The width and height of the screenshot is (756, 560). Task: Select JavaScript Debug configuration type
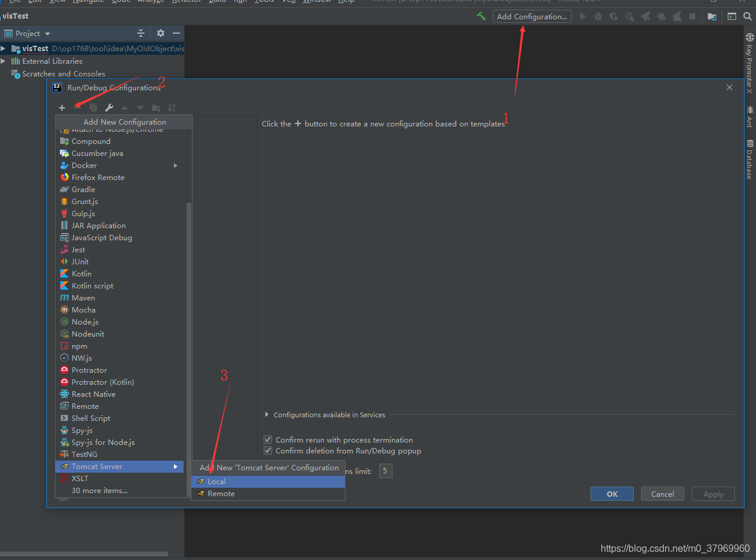pos(120,238)
